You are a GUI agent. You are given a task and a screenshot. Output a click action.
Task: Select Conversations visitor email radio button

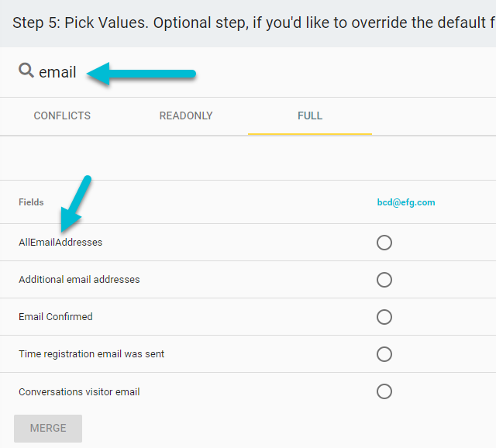point(384,391)
